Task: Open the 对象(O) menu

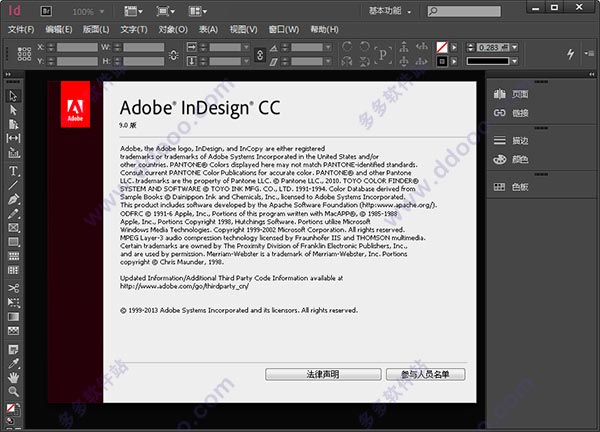Action: click(x=173, y=29)
